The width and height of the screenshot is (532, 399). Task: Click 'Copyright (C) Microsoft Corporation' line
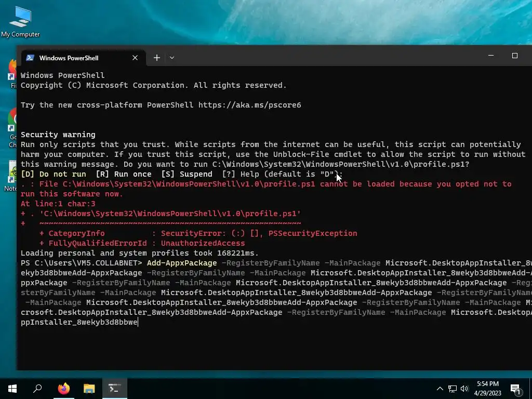pos(154,85)
